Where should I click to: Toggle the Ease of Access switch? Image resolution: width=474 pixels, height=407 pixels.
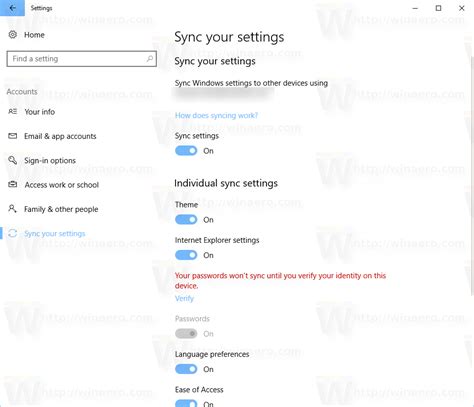pos(186,403)
